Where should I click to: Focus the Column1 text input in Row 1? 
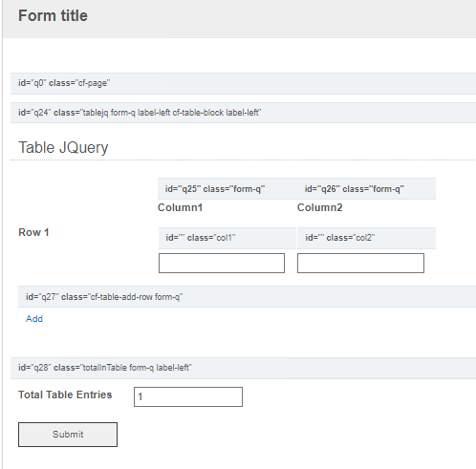point(222,263)
